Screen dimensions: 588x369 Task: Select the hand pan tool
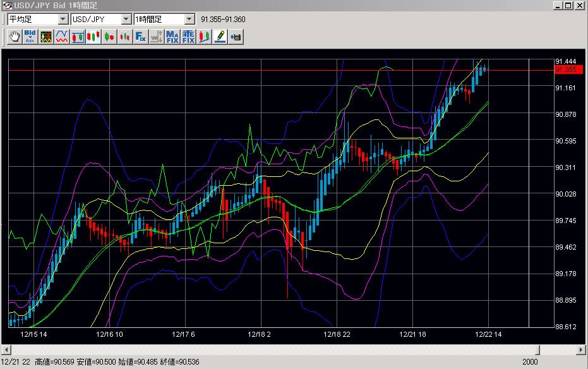click(x=15, y=37)
